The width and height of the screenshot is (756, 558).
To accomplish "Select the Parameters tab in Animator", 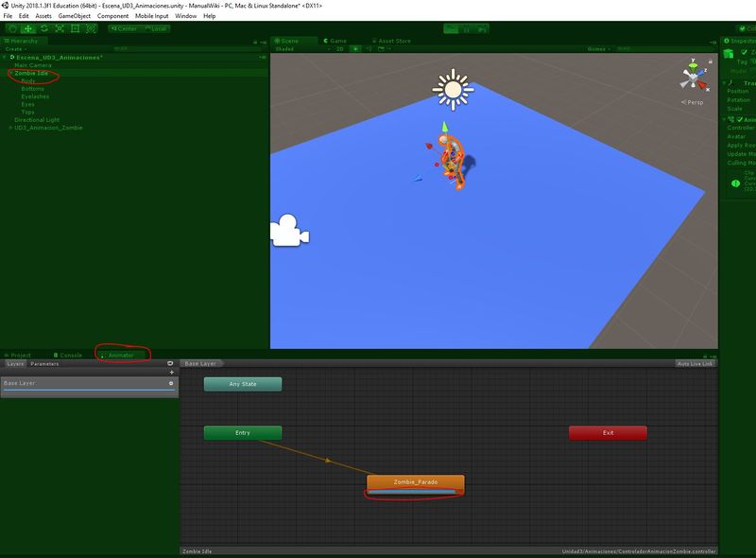I will click(44, 364).
